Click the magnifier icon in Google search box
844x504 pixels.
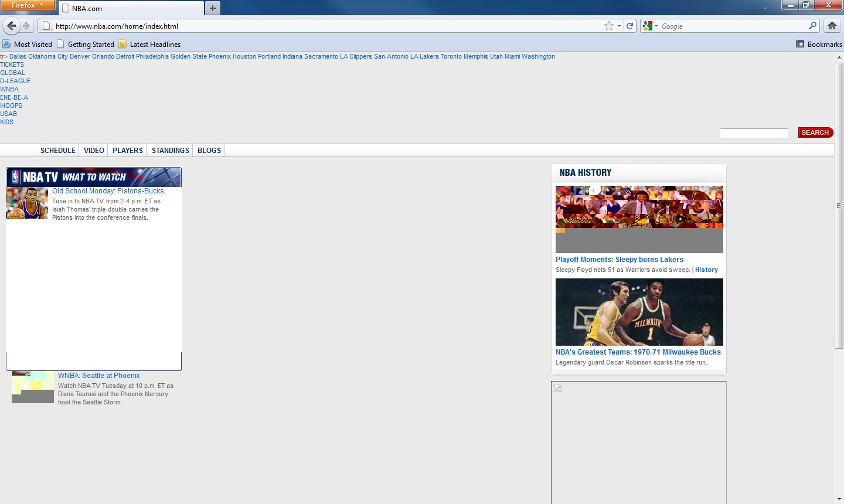(812, 26)
